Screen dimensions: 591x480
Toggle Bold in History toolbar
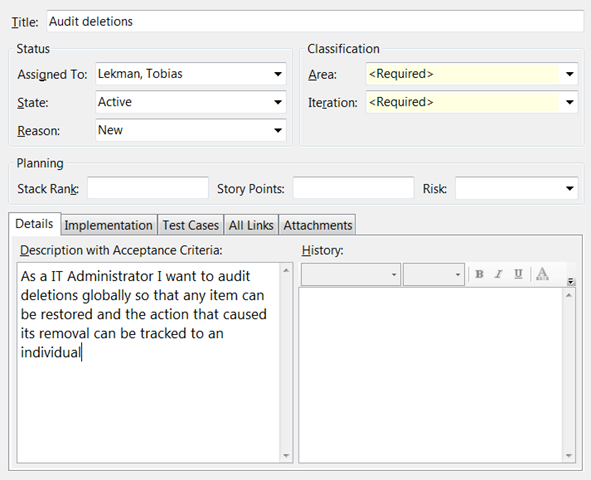pyautogui.click(x=479, y=274)
